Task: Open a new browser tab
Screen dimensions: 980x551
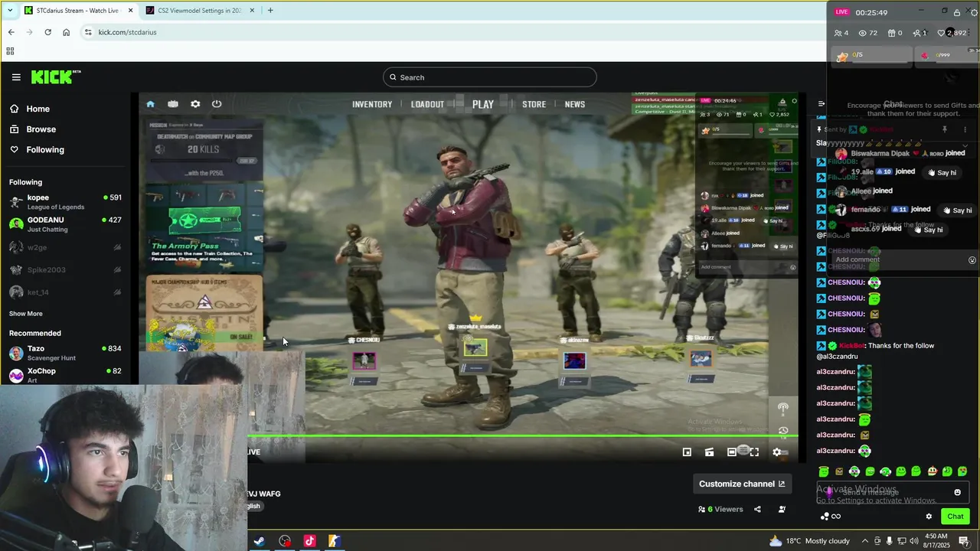Action: pyautogui.click(x=270, y=11)
